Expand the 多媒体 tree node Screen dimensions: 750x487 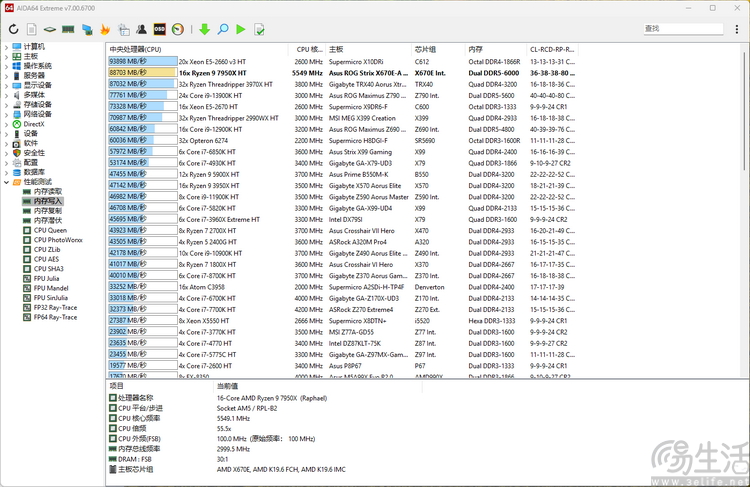tap(6, 95)
